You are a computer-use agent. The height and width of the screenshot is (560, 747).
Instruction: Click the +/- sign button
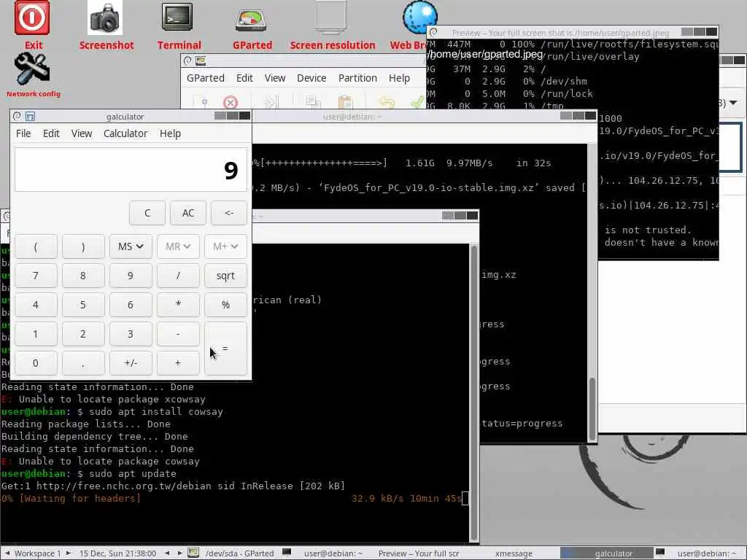click(x=131, y=363)
